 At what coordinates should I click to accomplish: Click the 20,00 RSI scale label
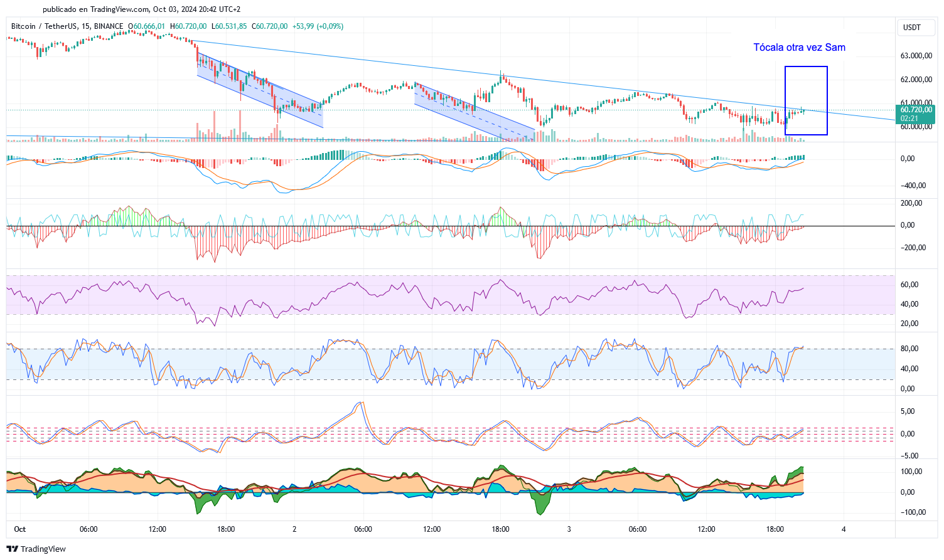(x=909, y=324)
